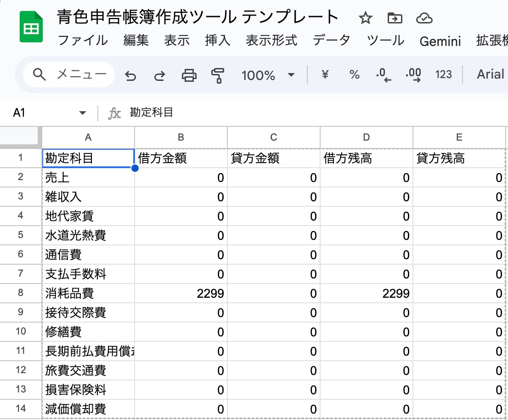508x420 pixels.
Task: Open the Google Sheets home icon
Action: pyautogui.click(x=31, y=27)
